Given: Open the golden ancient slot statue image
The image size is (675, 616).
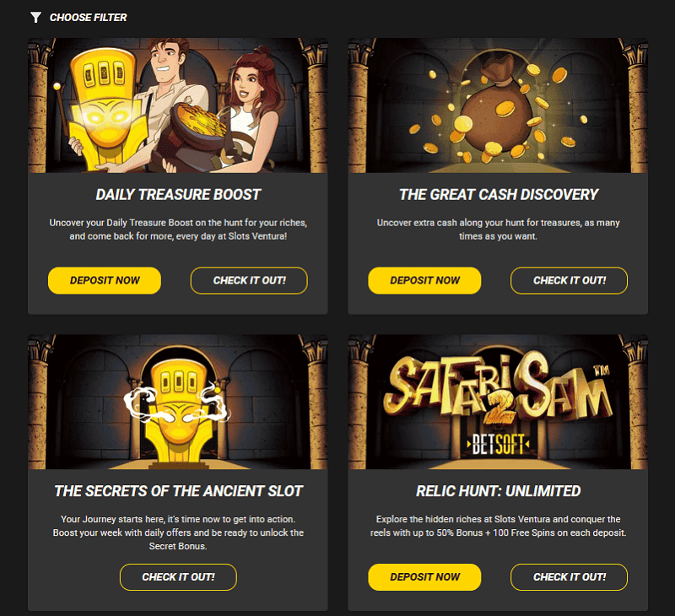Looking at the screenshot, I should 178,402.
